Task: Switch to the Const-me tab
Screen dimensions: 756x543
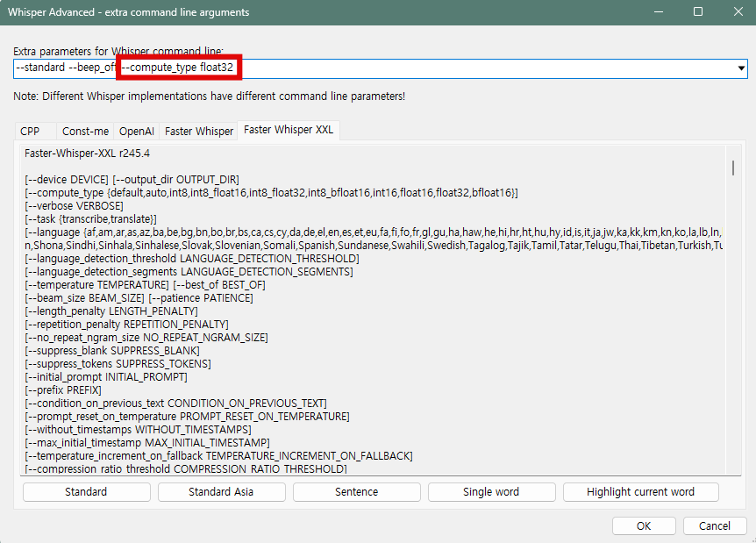Action: tap(85, 132)
